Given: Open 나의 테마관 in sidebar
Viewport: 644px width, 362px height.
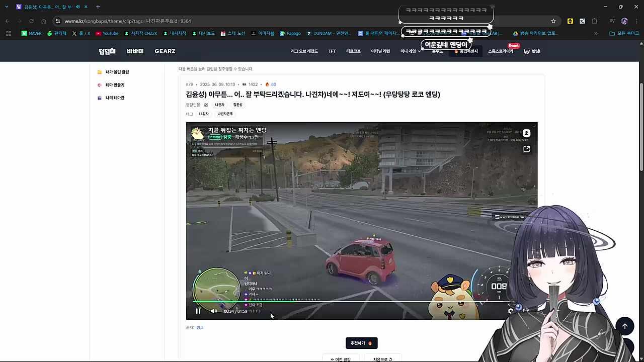Looking at the screenshot, I should point(115,98).
